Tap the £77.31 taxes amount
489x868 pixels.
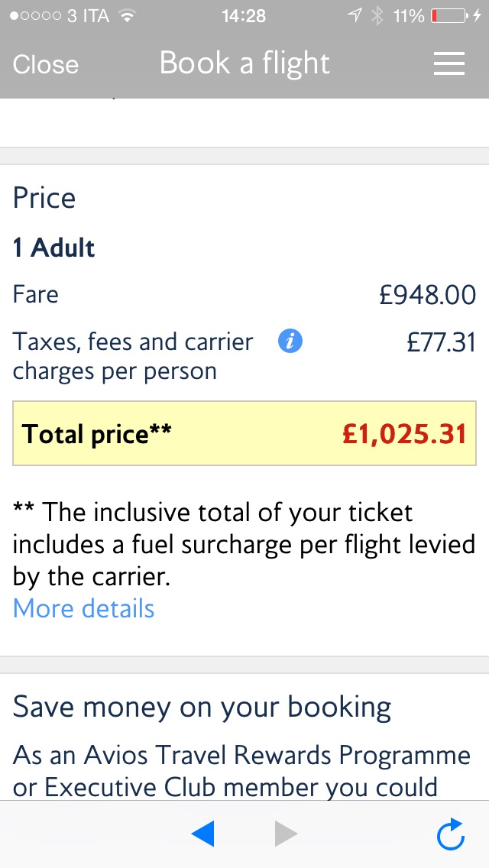coord(441,342)
